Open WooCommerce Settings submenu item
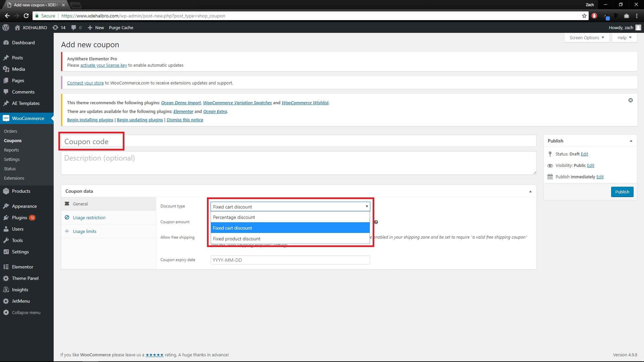Image resolution: width=644 pixels, height=362 pixels. [12, 159]
